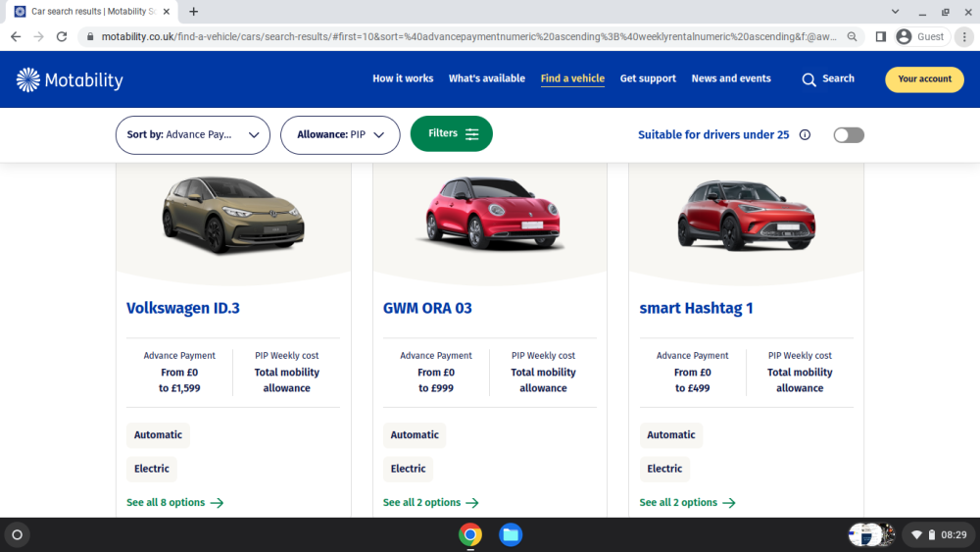Screen dimensions: 980x552
Task: Reload the page
Action: point(61,37)
